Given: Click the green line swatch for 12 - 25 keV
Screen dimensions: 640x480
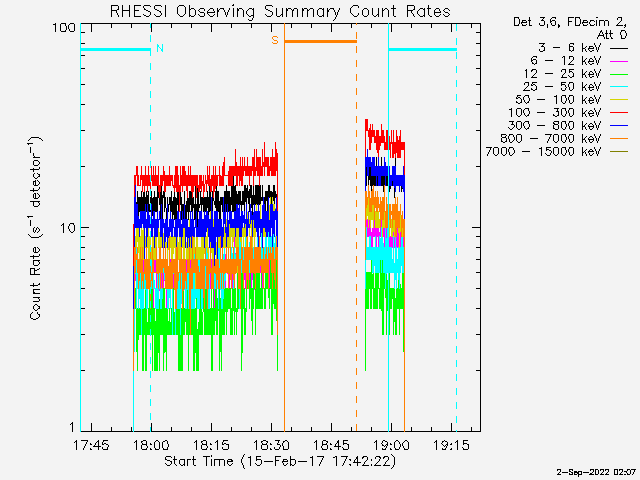Looking at the screenshot, I should [619, 74].
